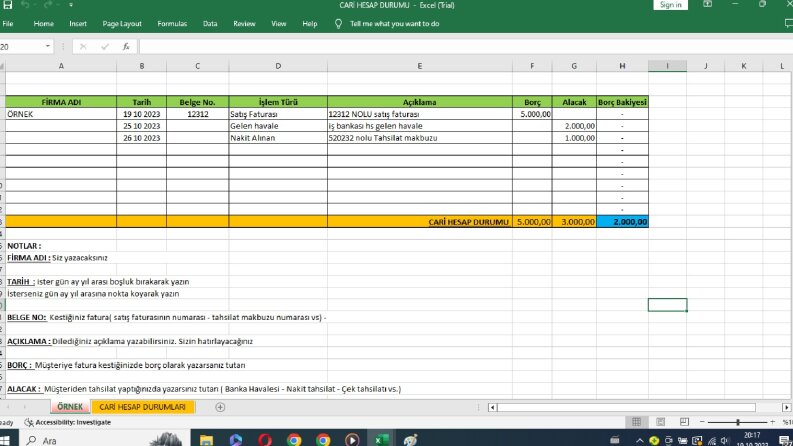Open the View ribbon tab
This screenshot has width=793, height=446.
(x=279, y=24)
